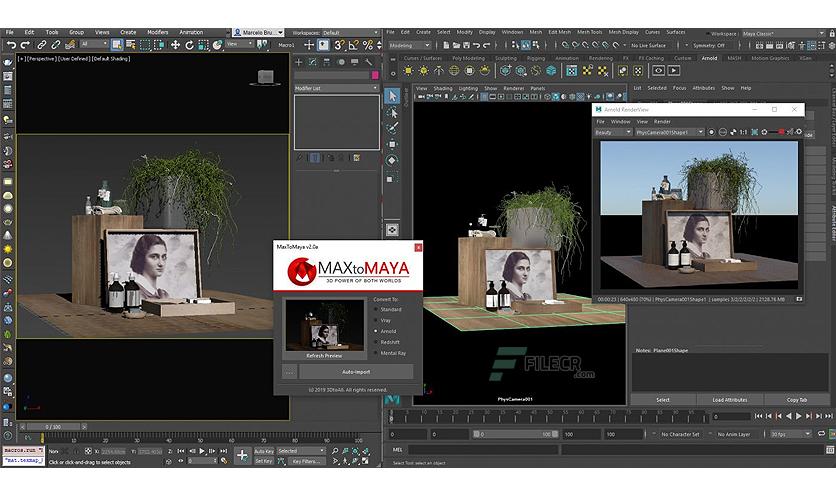Select the Redshift radio option in MaxToMaya
This screenshot has height=484, width=836.
[x=376, y=342]
